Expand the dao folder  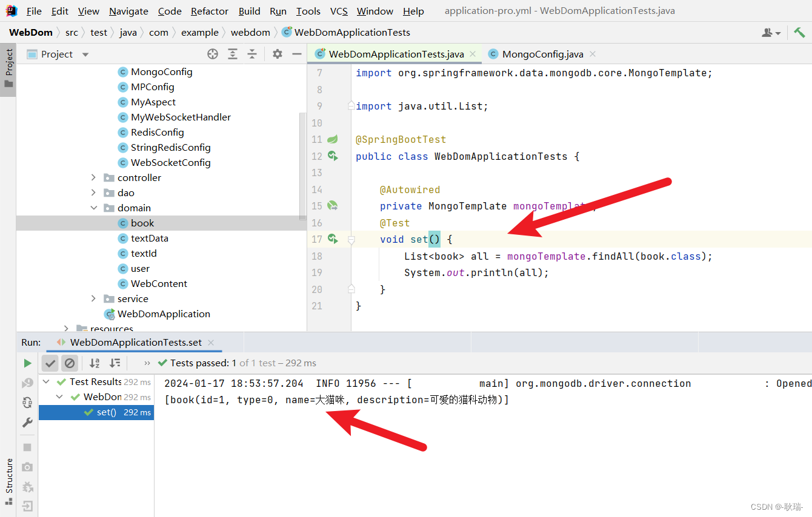point(93,193)
